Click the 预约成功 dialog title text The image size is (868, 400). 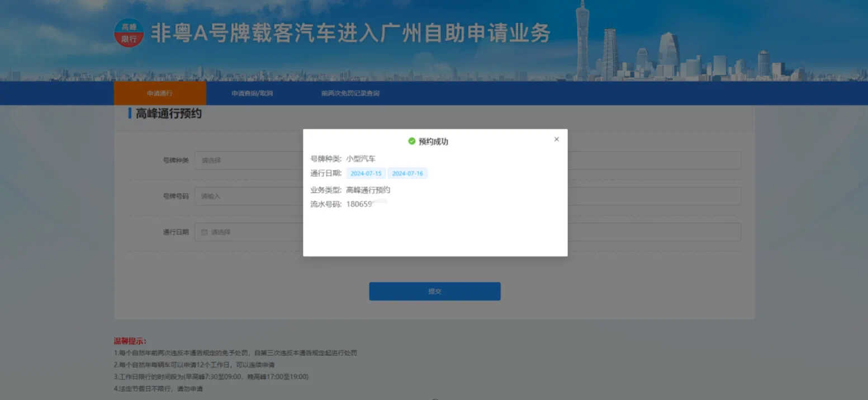click(x=433, y=142)
